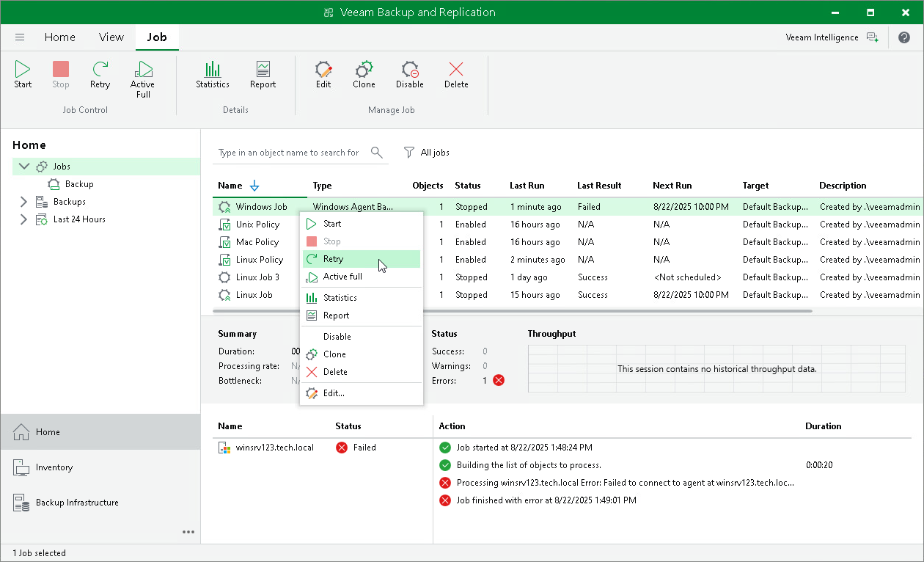
Task: Switch to the View ribbon tab
Action: point(111,37)
